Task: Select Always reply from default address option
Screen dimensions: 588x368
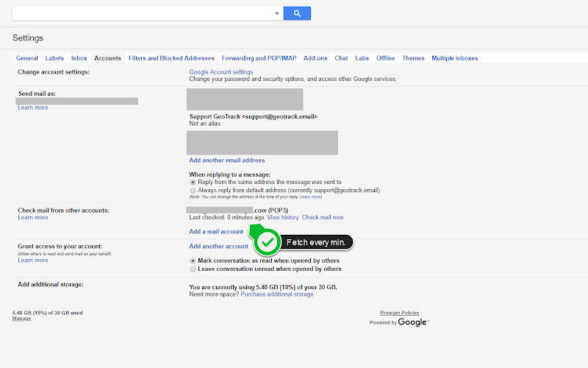Action: [x=193, y=191]
